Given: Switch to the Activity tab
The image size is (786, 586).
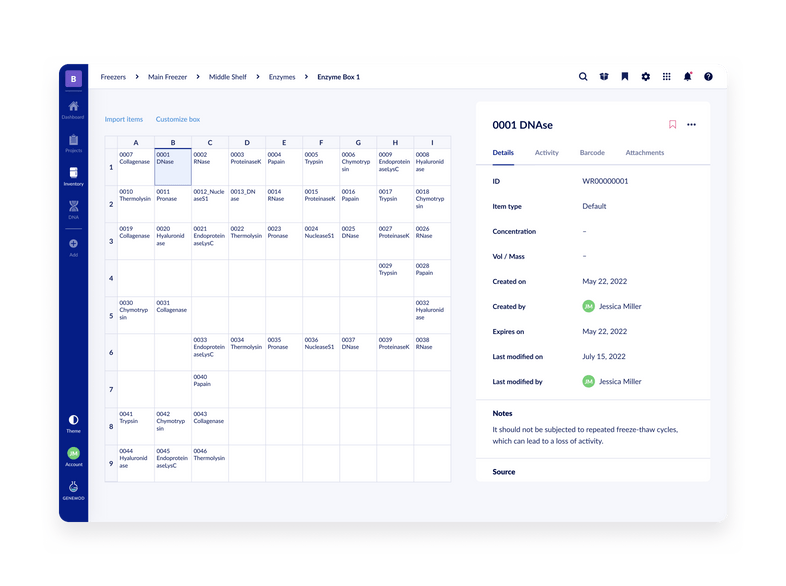Looking at the screenshot, I should tap(546, 153).
